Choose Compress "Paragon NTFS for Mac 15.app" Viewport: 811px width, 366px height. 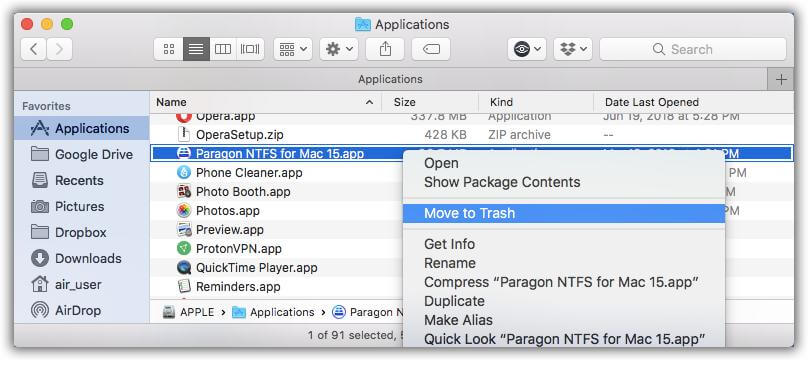[564, 282]
